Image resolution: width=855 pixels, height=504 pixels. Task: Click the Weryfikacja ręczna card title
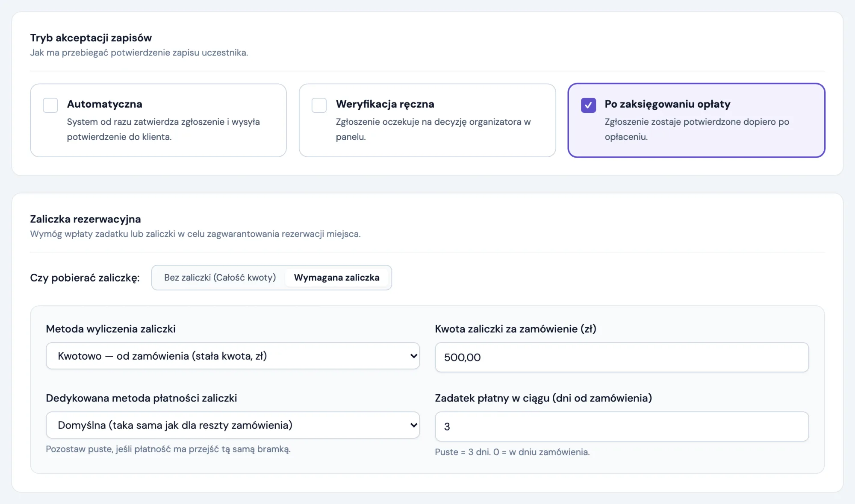point(385,104)
